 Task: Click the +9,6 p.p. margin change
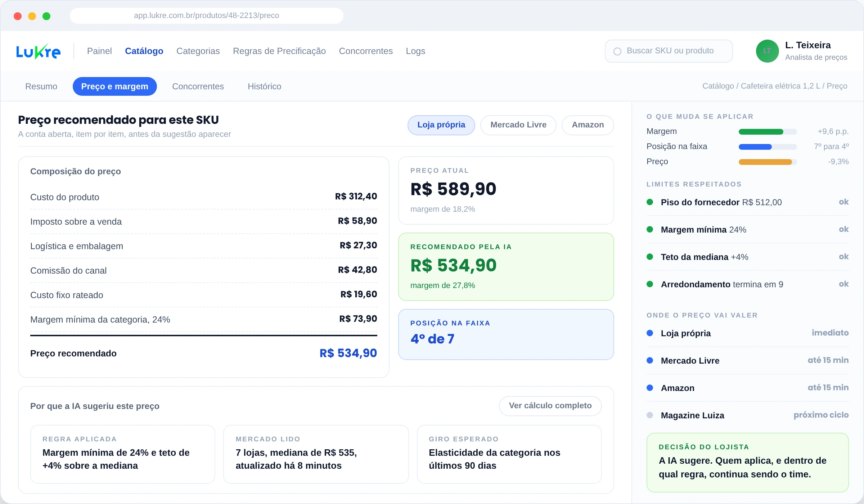(833, 131)
